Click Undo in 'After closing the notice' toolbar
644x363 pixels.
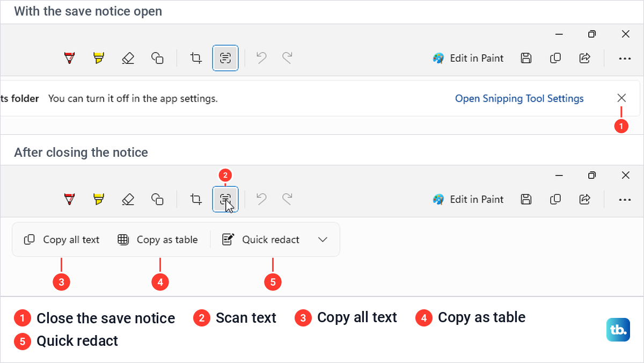click(261, 199)
